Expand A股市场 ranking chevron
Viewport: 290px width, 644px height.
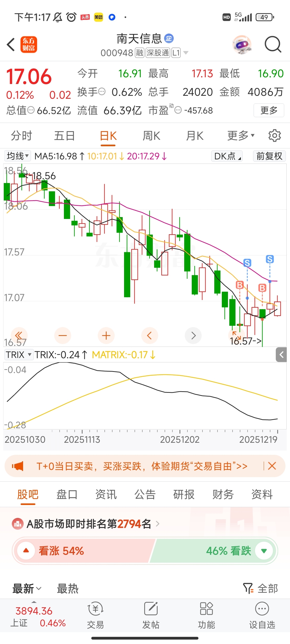pos(158,524)
